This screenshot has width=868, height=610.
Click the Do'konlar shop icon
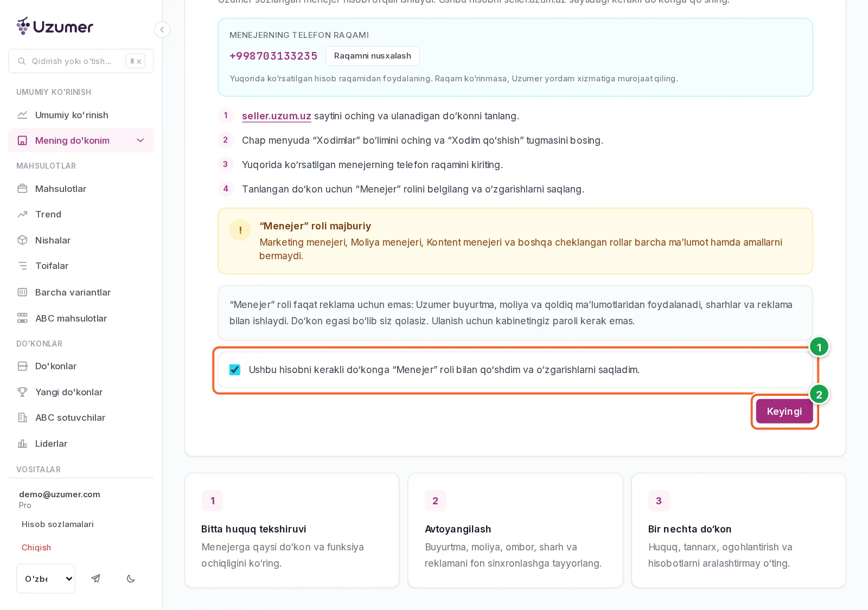pyautogui.click(x=22, y=366)
